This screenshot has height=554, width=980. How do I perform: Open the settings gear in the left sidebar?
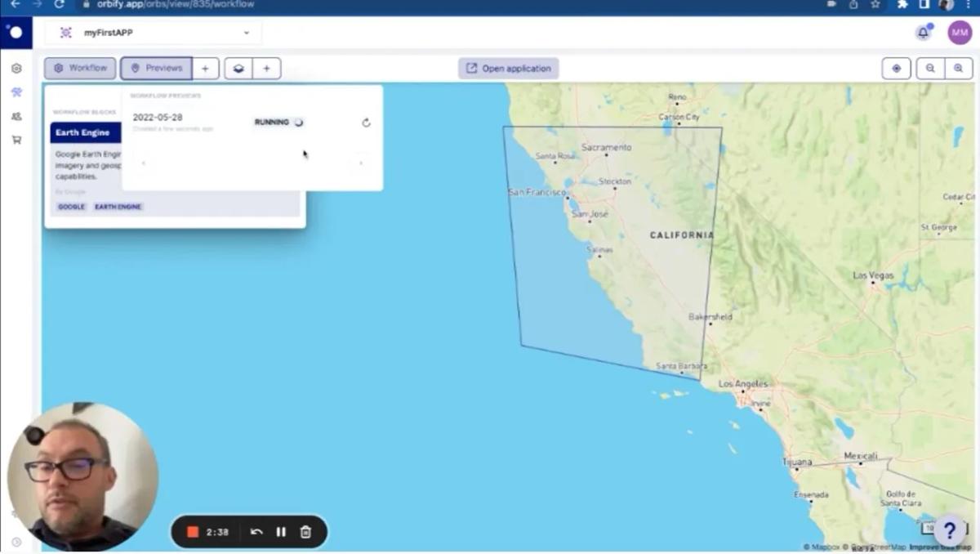click(x=16, y=69)
